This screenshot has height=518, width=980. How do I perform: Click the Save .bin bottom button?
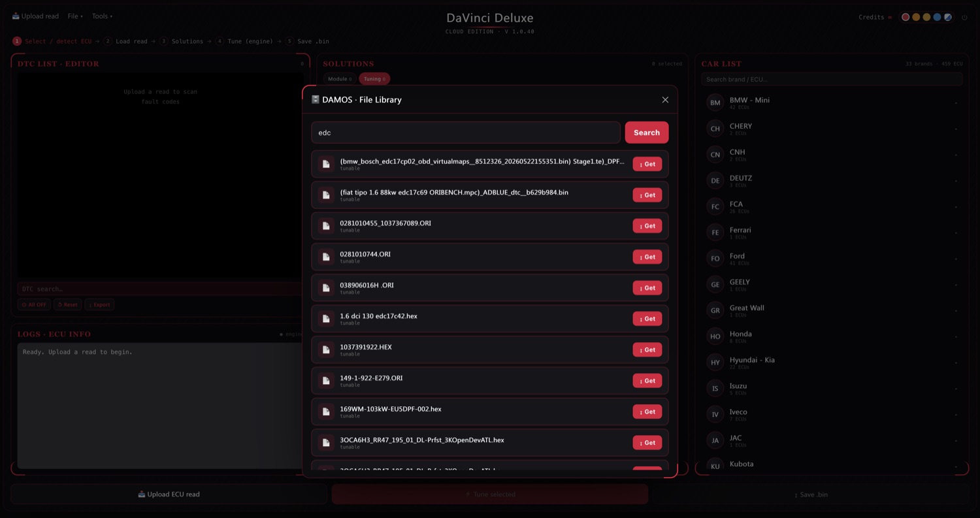pos(811,494)
